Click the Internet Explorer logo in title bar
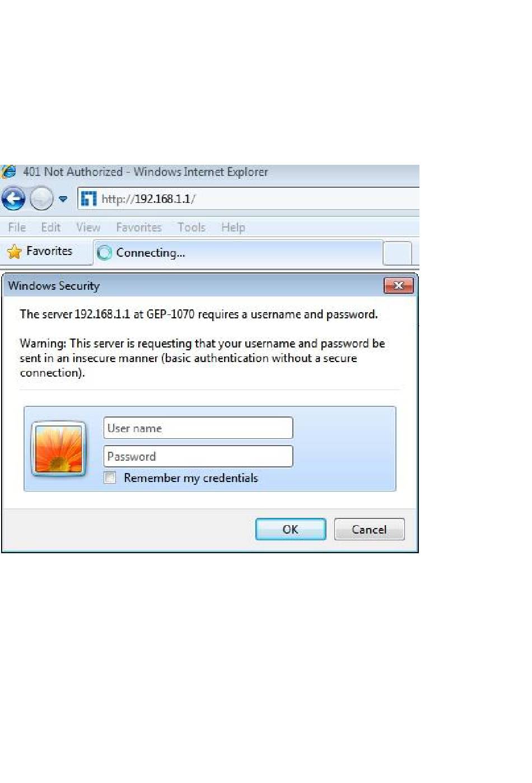532x783 pixels. tap(9, 172)
